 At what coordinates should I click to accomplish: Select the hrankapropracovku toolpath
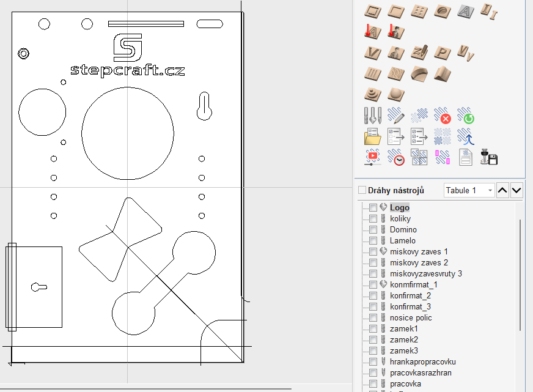coord(423,362)
